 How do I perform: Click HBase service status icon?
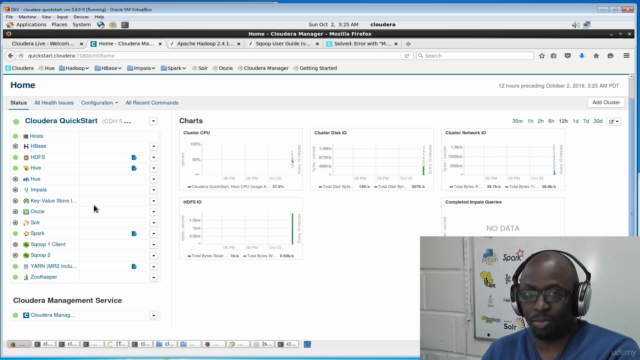click(16, 146)
